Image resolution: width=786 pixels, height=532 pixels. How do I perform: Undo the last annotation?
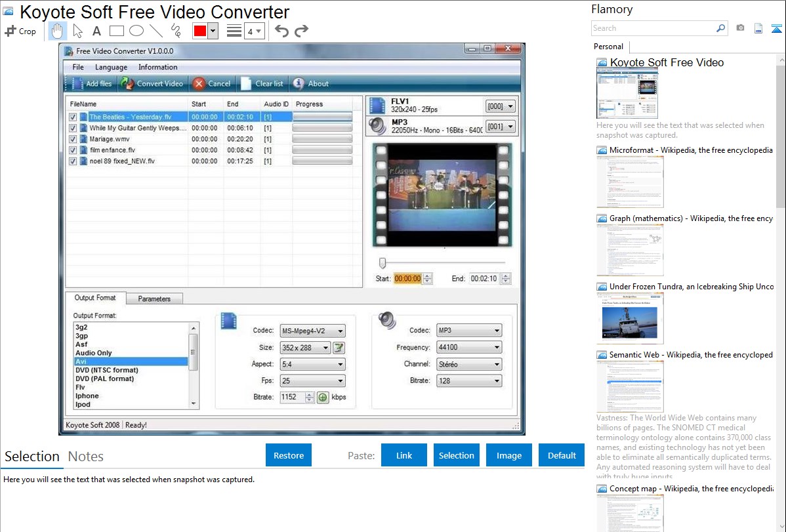click(281, 31)
